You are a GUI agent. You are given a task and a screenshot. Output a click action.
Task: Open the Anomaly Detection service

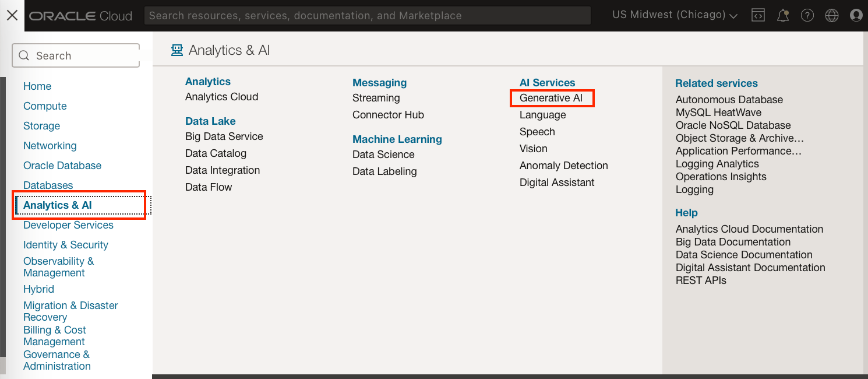point(563,165)
